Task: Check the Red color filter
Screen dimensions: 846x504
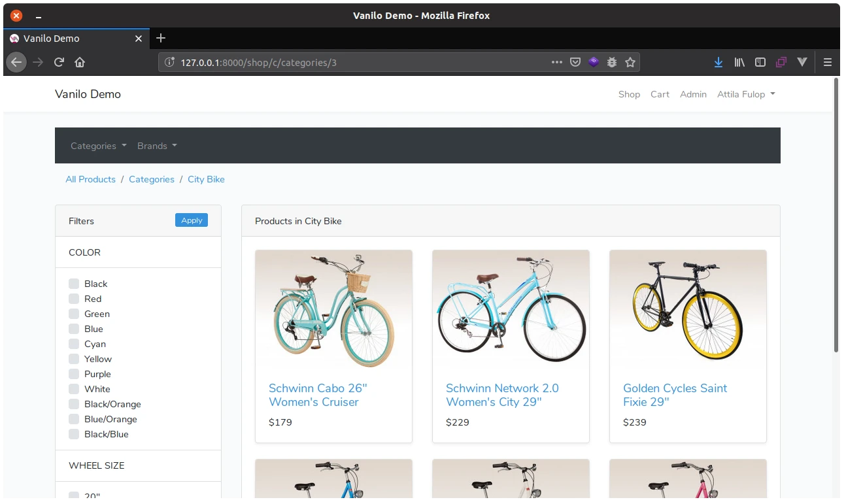Action: (x=74, y=299)
